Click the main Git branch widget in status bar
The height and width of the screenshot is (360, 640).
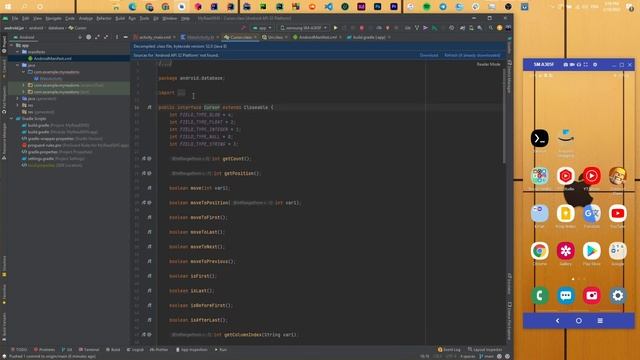pyautogui.click(x=487, y=356)
